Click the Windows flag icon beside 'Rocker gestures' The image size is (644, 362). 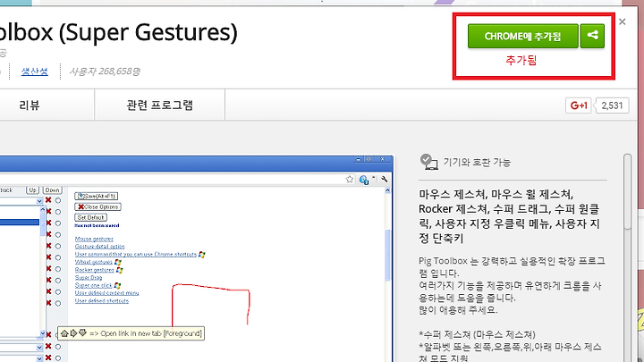(x=120, y=270)
